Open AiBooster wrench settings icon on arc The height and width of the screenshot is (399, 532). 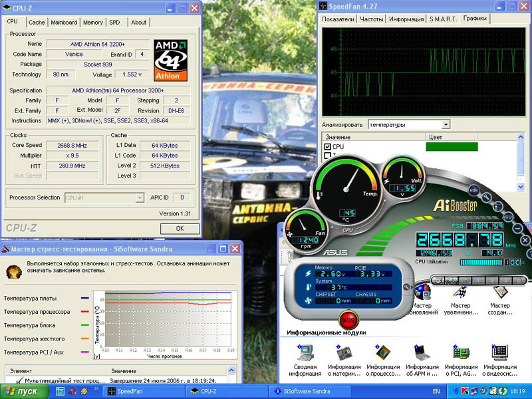click(486, 198)
